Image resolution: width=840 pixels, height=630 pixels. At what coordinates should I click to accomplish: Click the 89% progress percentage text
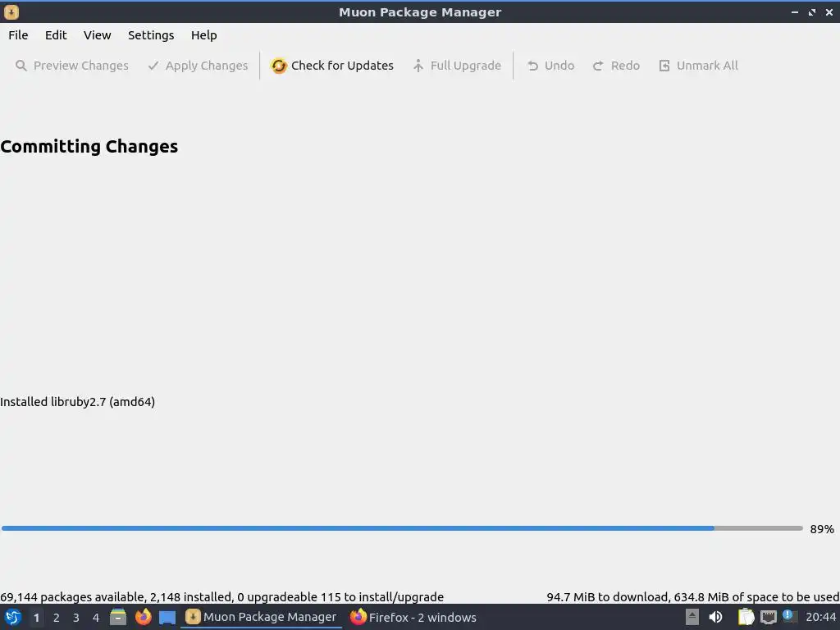click(822, 529)
